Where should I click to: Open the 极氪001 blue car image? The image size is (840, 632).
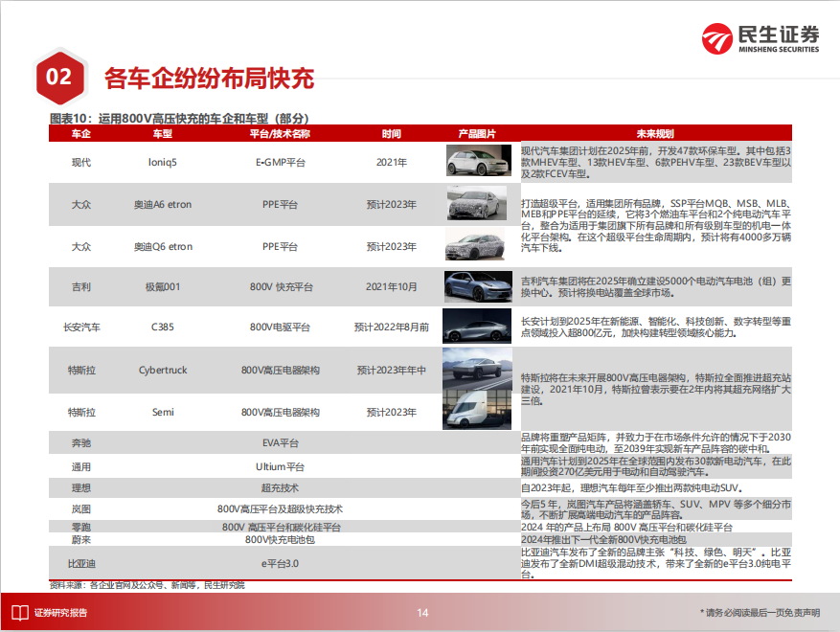[x=478, y=286]
